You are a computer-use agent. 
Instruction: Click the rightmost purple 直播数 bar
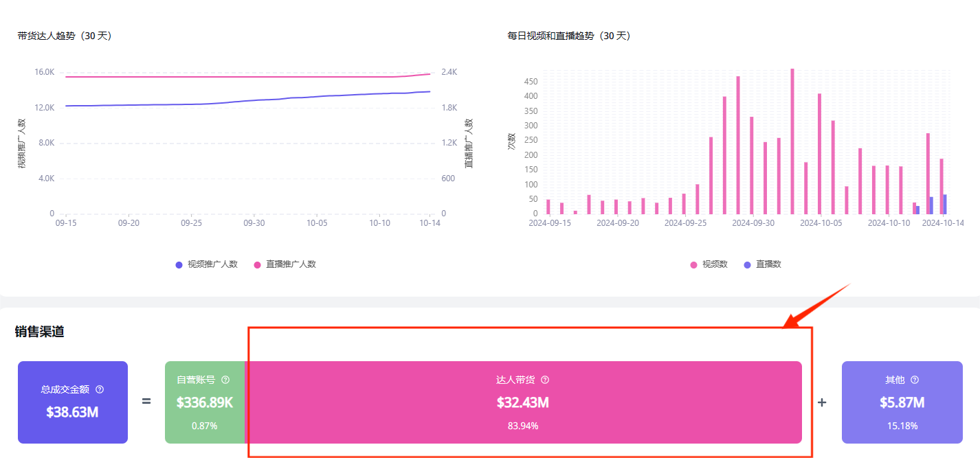coord(945,204)
